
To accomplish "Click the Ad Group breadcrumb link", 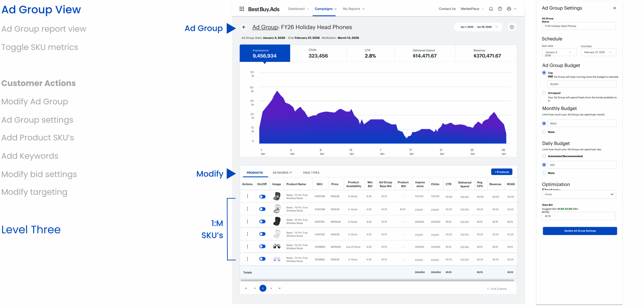I will click(265, 27).
